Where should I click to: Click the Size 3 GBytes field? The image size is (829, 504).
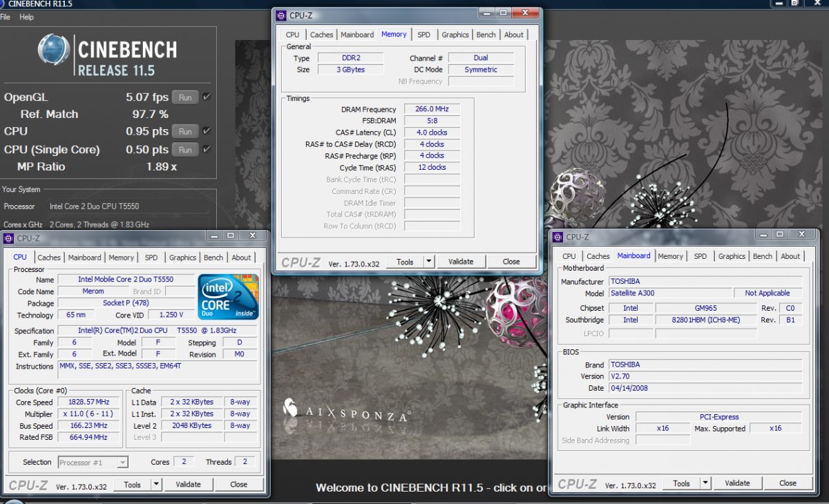[x=352, y=70]
